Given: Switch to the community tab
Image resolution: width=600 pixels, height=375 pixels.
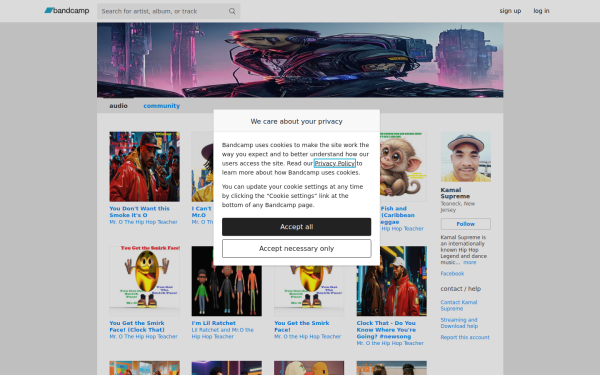Looking at the screenshot, I should (161, 106).
